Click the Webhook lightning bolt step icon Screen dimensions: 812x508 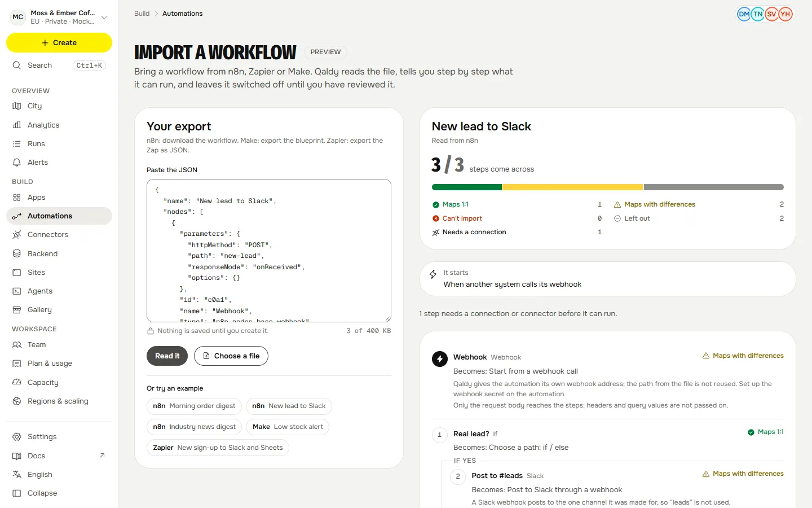pyautogui.click(x=440, y=359)
